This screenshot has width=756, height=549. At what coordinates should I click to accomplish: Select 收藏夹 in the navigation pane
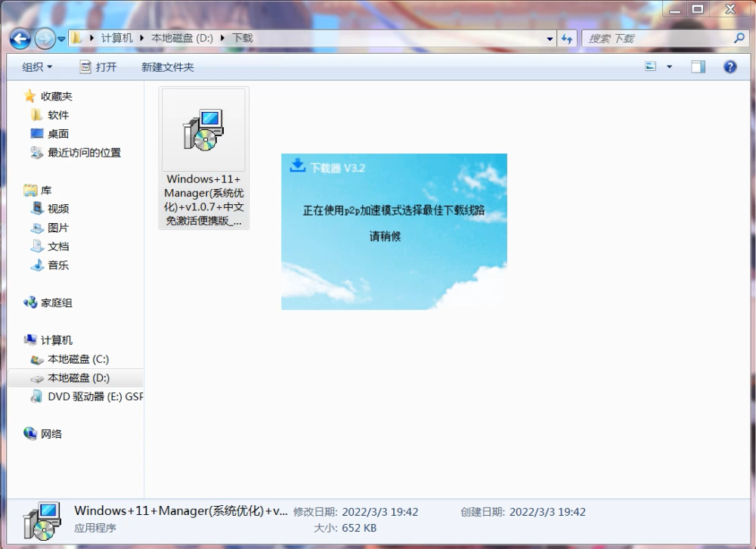[57, 97]
